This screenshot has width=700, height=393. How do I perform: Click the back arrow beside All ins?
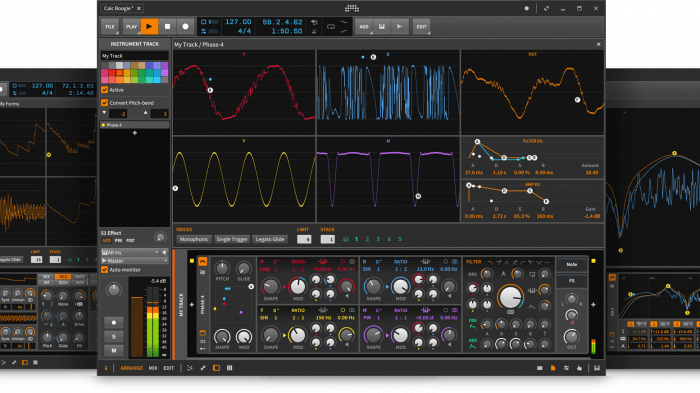point(164,252)
